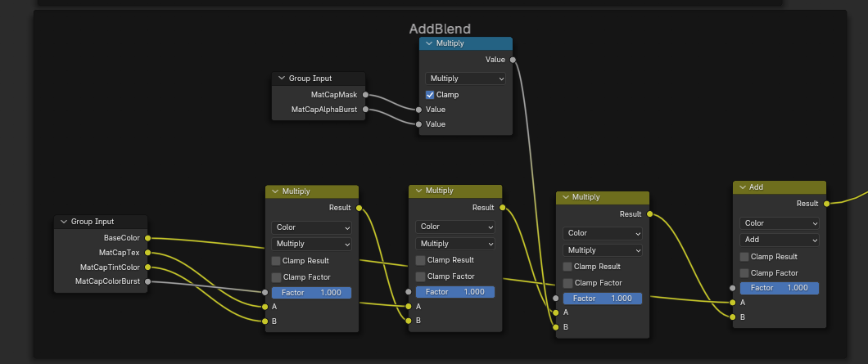This screenshot has height=364, width=868.
Task: Click the Factor slider in the Add node
Action: click(779, 288)
